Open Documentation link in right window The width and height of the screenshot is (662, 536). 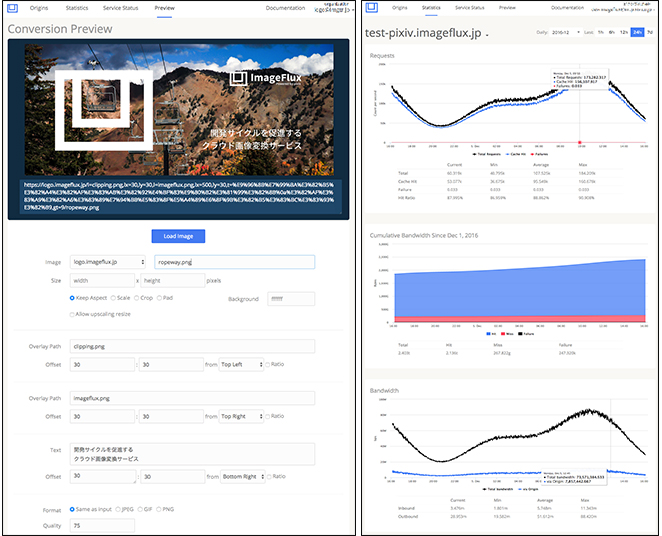point(567,8)
